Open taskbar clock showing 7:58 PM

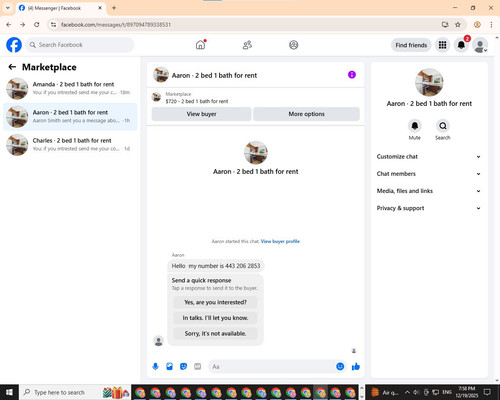click(466, 392)
